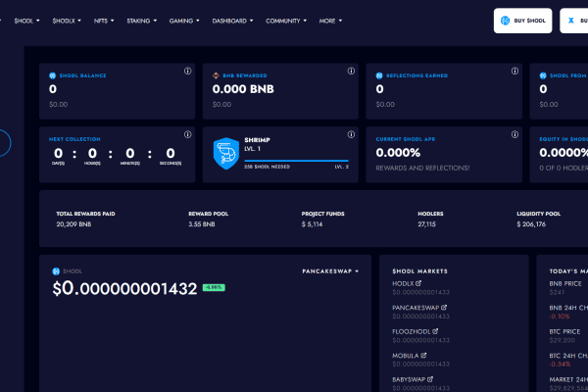Click the external link icon next to FLOOZHODL
The width and height of the screenshot is (588, 392).
click(435, 331)
